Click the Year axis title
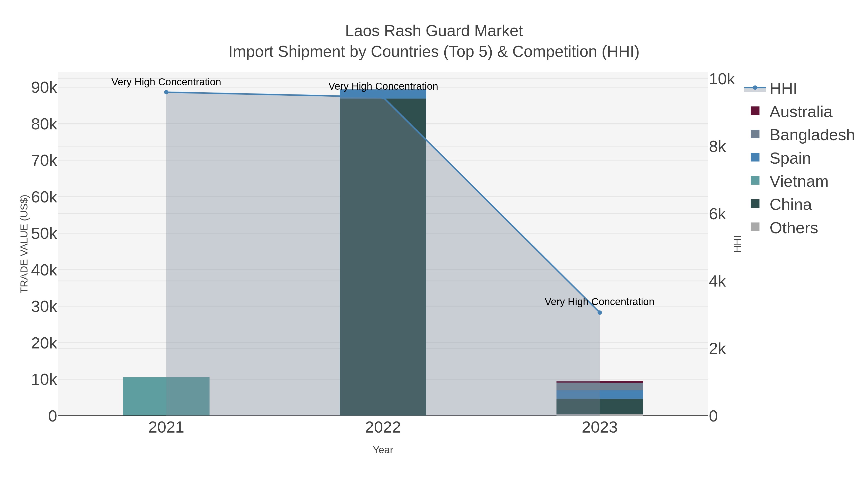The image size is (868, 488). pyautogui.click(x=383, y=450)
